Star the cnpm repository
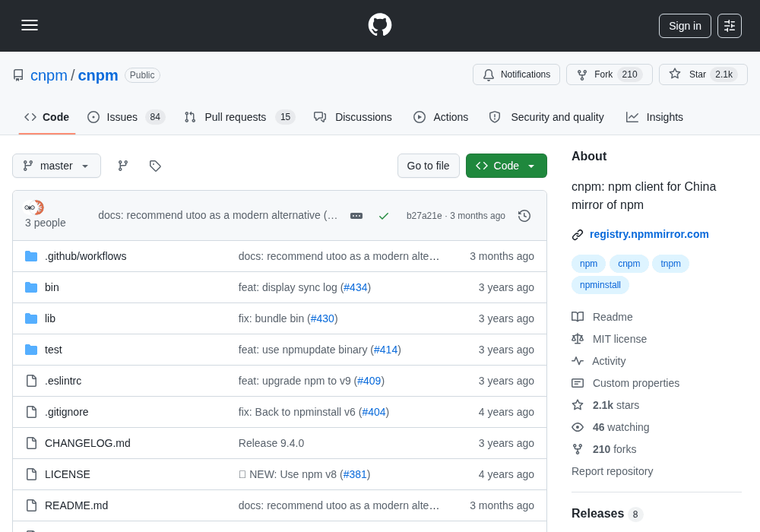The width and height of the screenshot is (760, 532). [703, 74]
